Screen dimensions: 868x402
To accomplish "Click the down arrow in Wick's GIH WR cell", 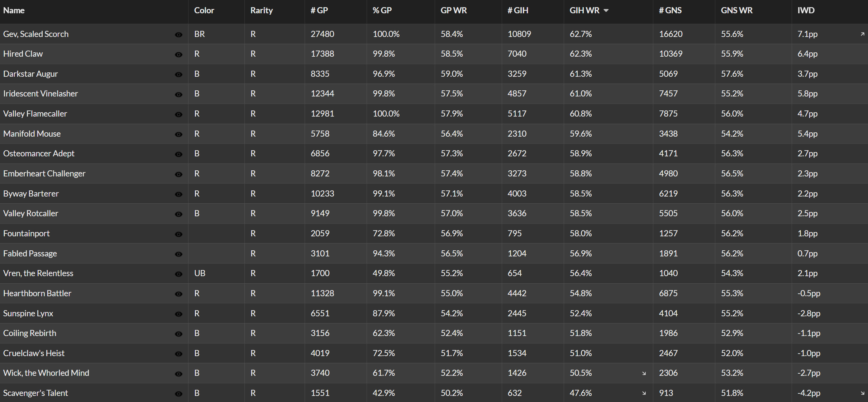I will [644, 373].
